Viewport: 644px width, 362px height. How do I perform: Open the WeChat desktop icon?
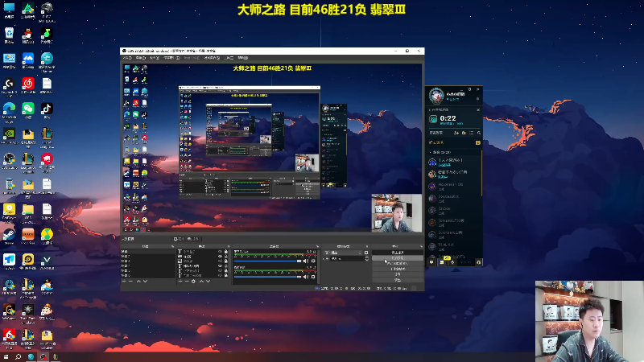point(28,109)
